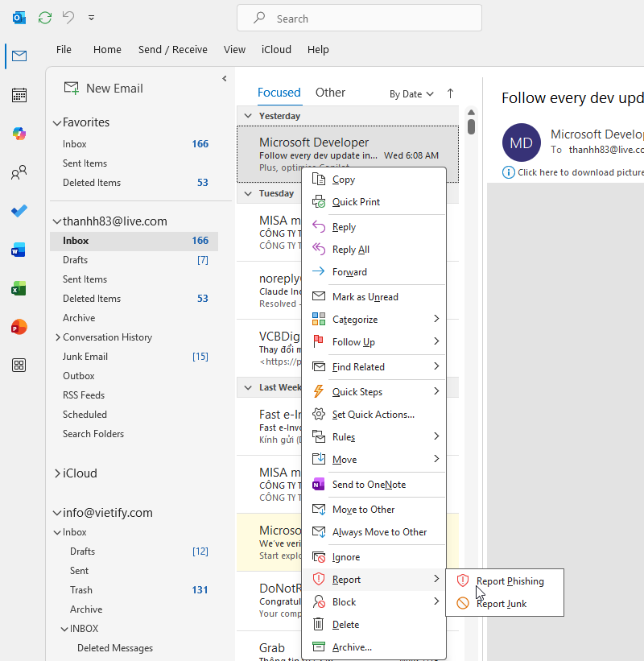The height and width of the screenshot is (661, 644).
Task: Open Customize Quick Access Toolbar dropdown
Action: pyautogui.click(x=91, y=18)
